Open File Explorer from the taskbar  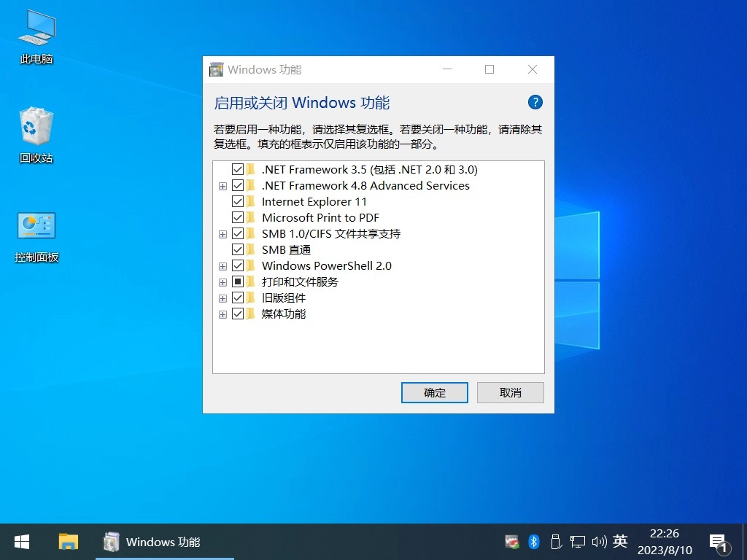pyautogui.click(x=68, y=542)
